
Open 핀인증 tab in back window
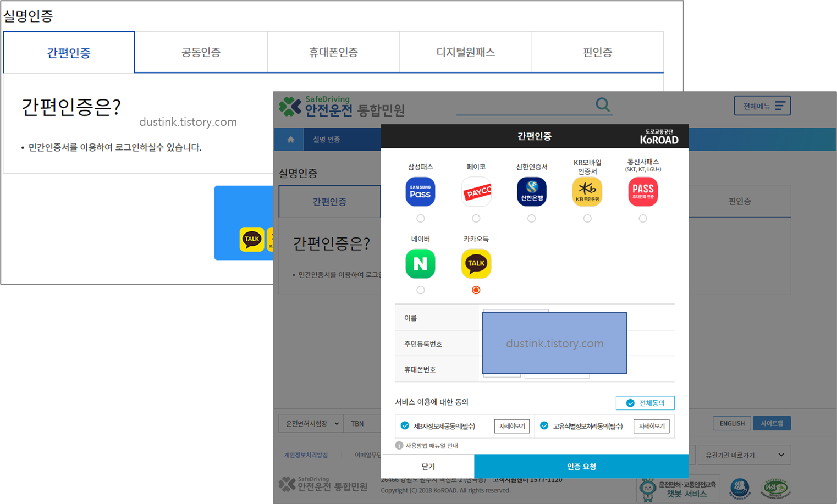(597, 52)
